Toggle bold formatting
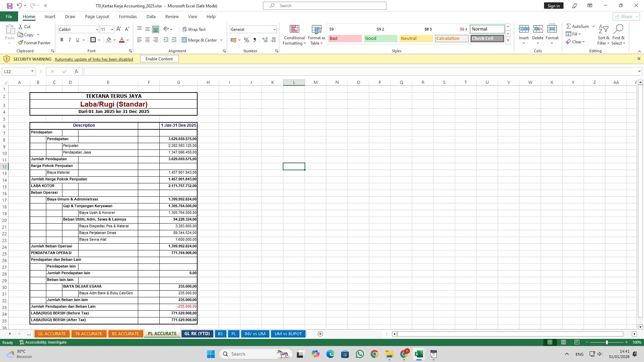This screenshot has width=644, height=362. click(61, 40)
